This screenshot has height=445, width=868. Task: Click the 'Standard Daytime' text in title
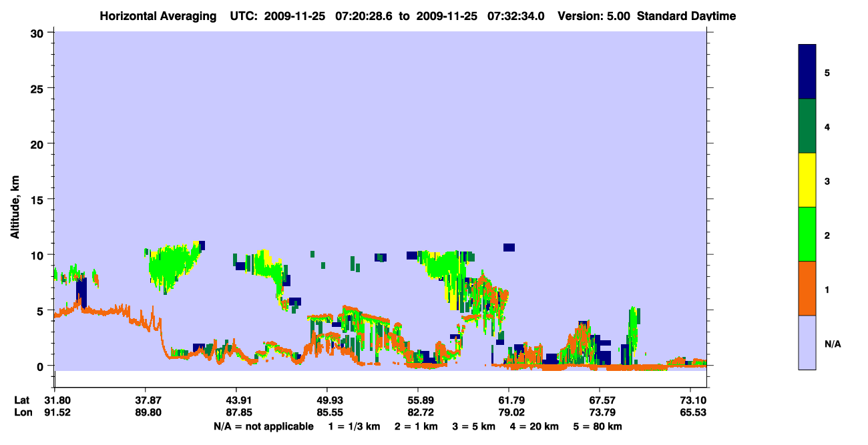(686, 16)
